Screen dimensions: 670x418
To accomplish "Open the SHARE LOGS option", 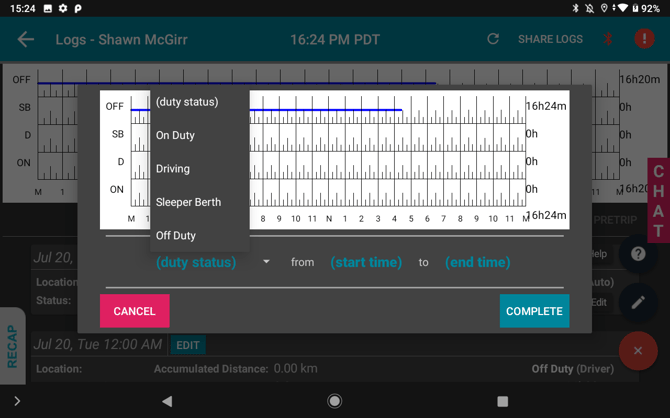I will click(x=550, y=39).
